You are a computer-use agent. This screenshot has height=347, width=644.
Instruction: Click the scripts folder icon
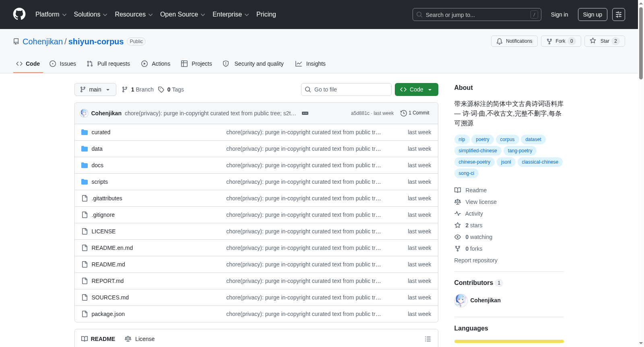coord(85,182)
